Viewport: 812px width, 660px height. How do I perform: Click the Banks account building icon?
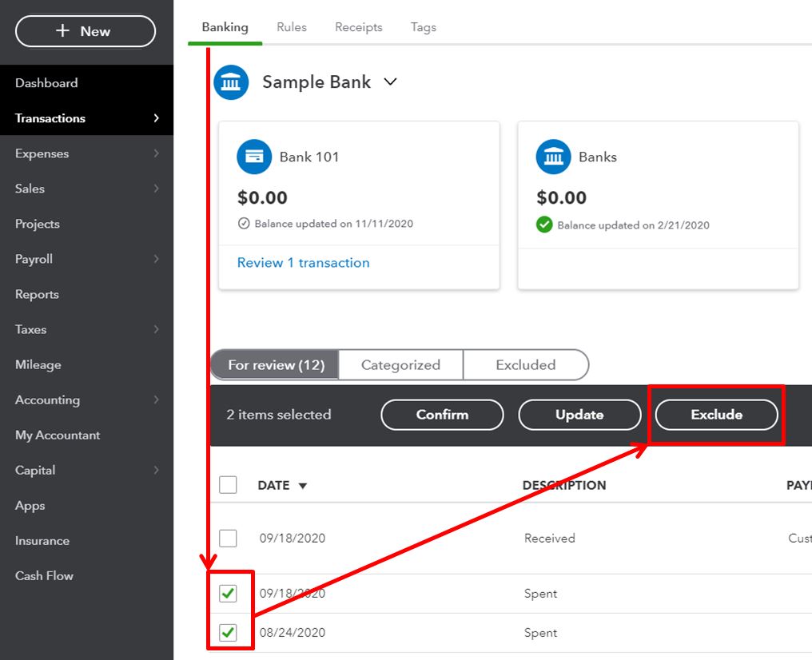553,157
